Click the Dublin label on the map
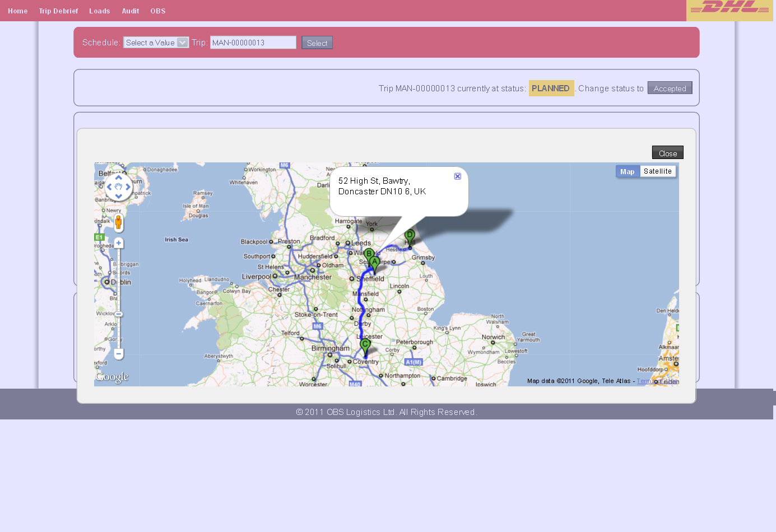Viewport: 776px width, 532px height. tap(120, 282)
